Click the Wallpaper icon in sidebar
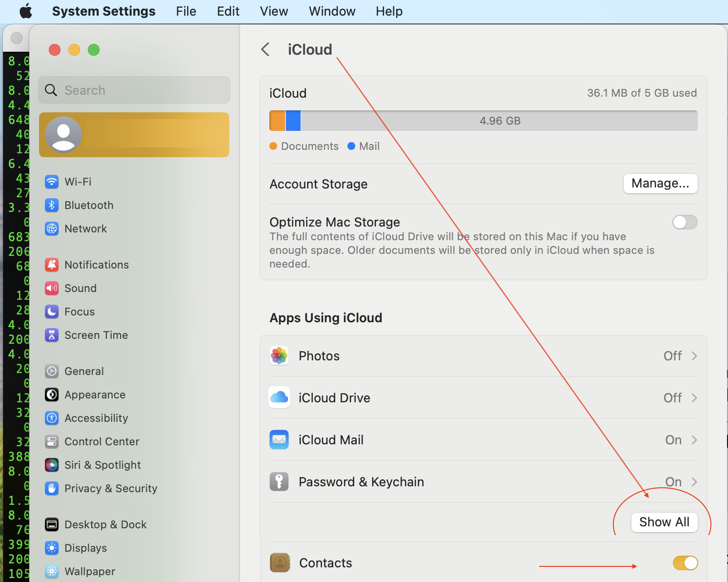 pos(52,571)
